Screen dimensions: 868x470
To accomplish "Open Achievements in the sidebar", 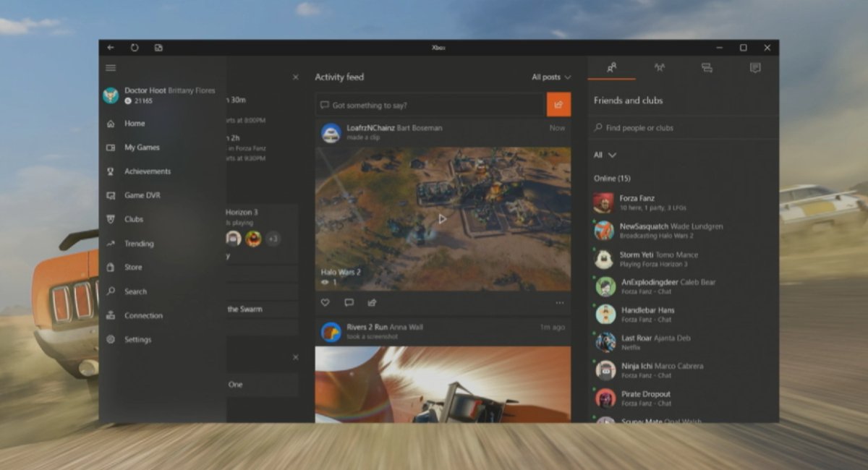I will [147, 171].
